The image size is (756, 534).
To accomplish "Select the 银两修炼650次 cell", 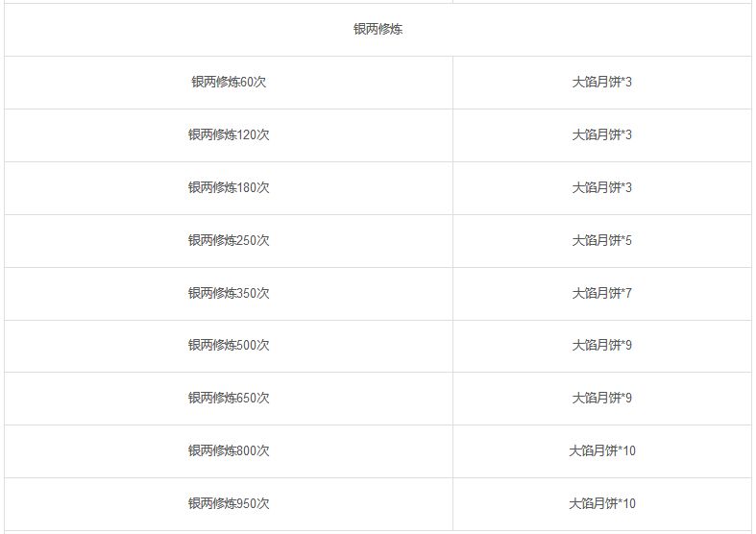I will click(x=229, y=398).
